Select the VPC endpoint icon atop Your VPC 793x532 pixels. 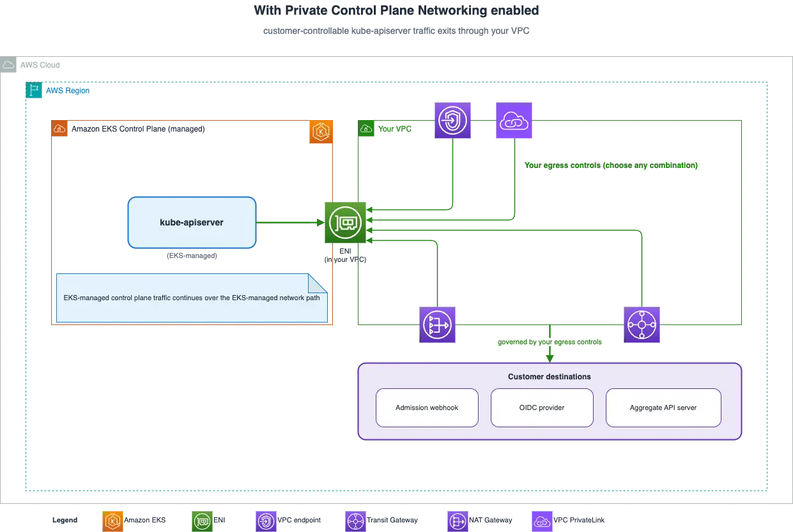coord(452,121)
